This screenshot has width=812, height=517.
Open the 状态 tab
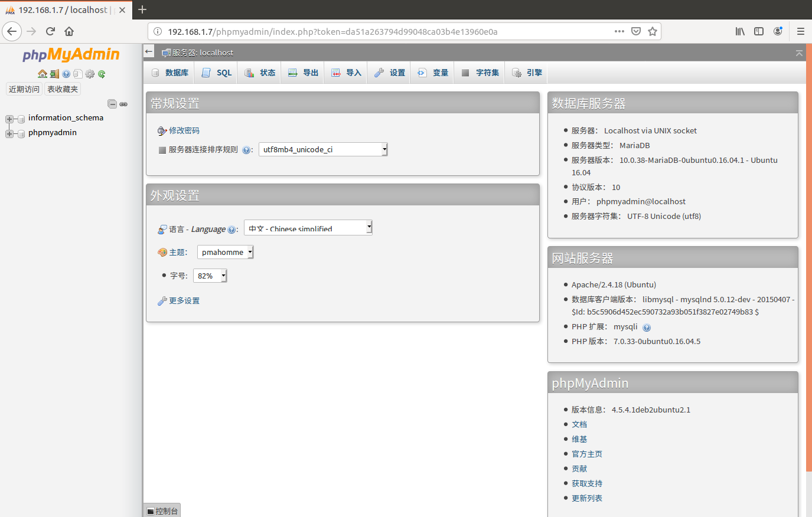(x=260, y=73)
